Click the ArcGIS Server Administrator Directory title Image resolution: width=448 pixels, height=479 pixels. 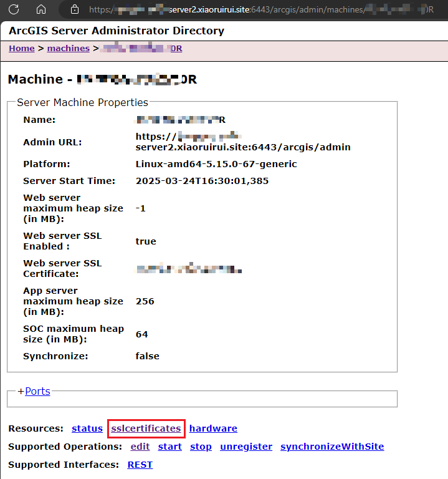(117, 31)
